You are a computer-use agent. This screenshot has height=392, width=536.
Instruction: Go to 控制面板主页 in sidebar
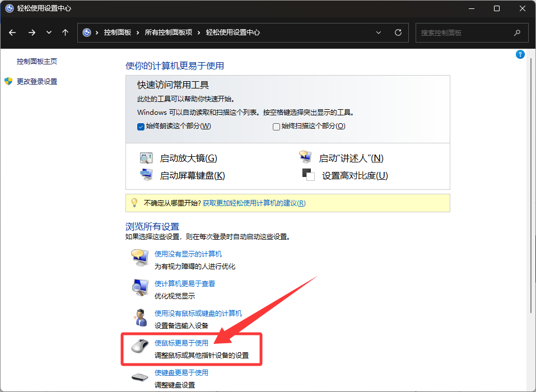[37, 62]
